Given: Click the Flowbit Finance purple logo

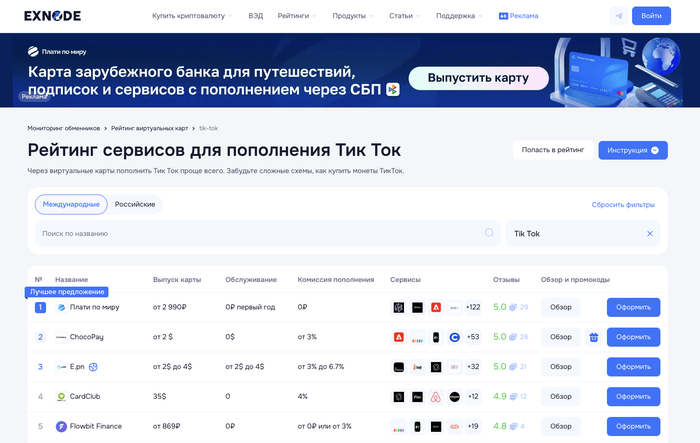Looking at the screenshot, I should tap(61, 426).
